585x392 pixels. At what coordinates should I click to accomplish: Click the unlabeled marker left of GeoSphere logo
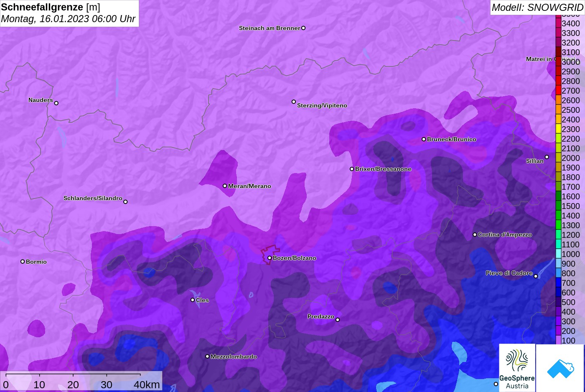point(496,384)
